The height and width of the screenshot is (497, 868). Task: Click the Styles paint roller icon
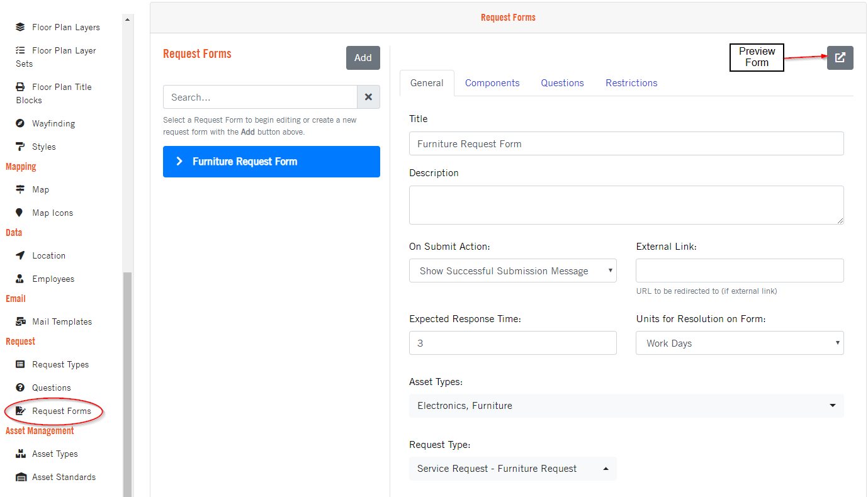pyautogui.click(x=20, y=147)
